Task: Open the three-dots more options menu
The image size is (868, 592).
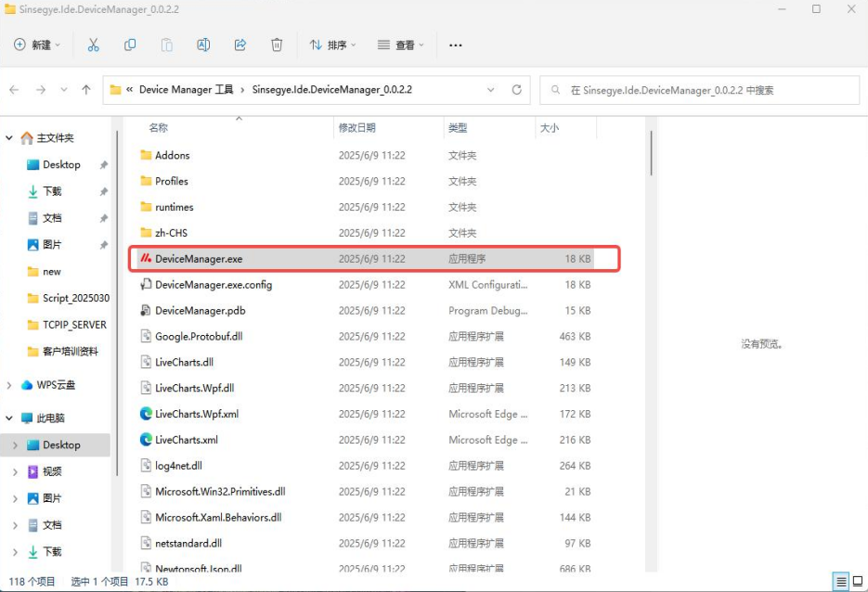Action: (455, 45)
